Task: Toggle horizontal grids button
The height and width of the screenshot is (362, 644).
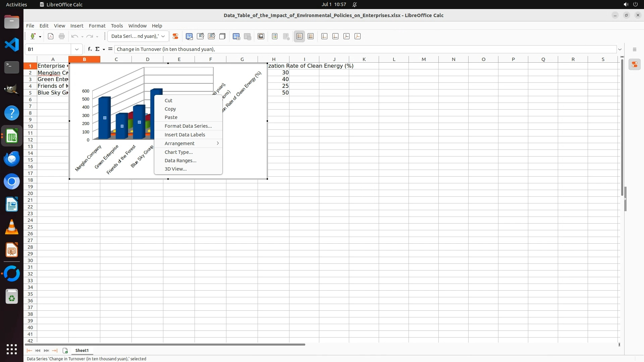Action: pos(299,36)
